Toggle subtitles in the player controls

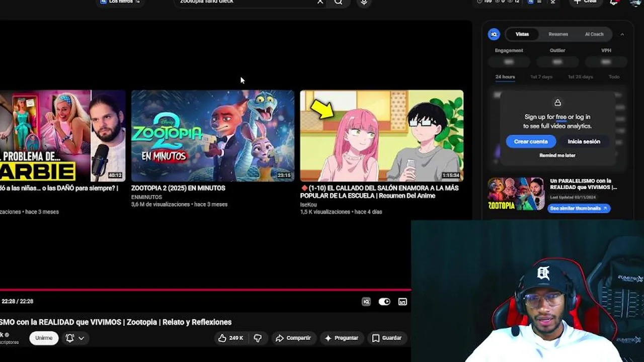tap(403, 302)
